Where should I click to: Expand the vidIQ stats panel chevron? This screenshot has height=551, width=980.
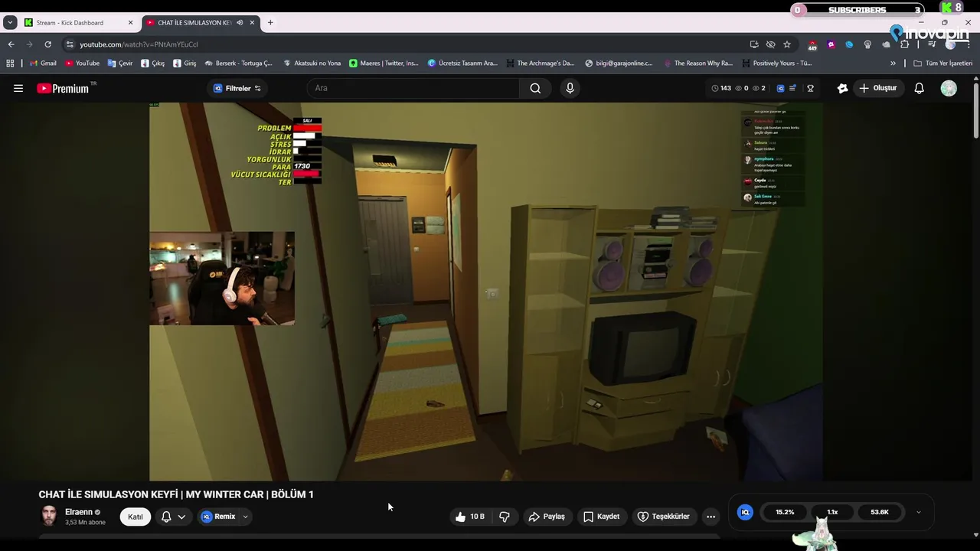(x=918, y=512)
